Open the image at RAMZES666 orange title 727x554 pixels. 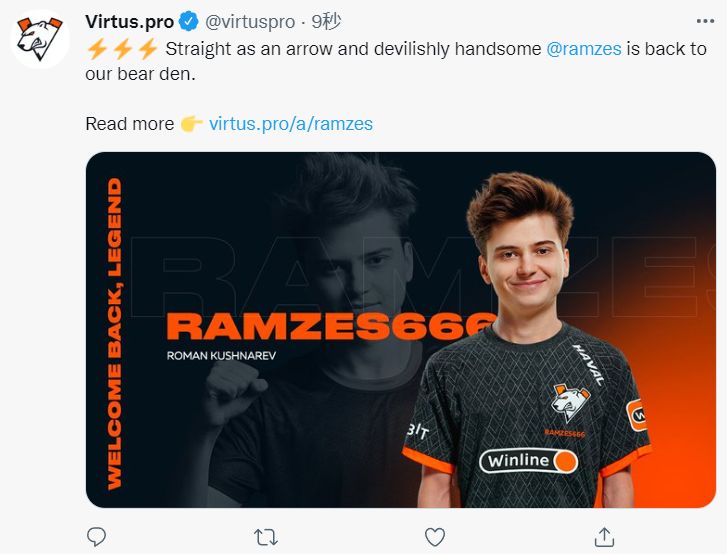pos(332,326)
